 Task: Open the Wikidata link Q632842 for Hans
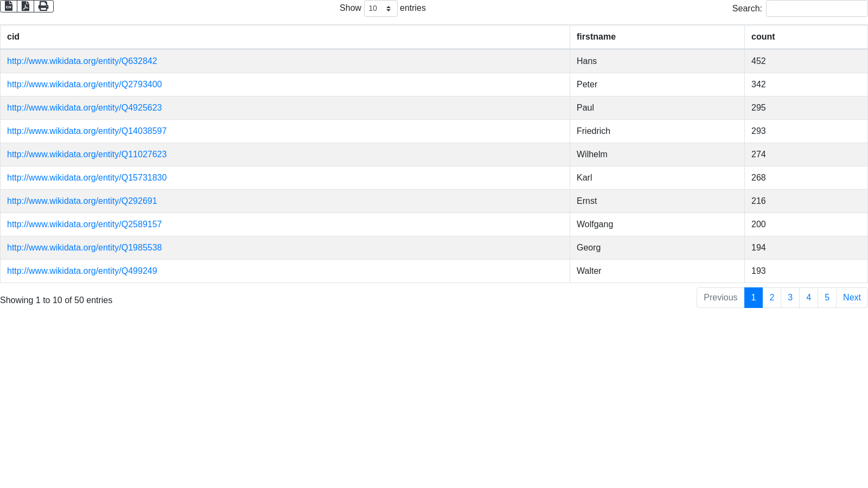[x=82, y=61]
